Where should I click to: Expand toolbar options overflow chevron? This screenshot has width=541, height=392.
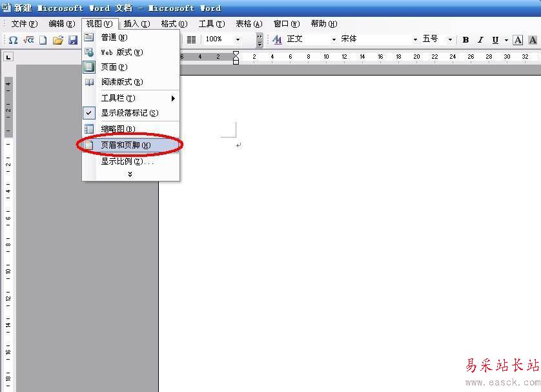(x=260, y=40)
